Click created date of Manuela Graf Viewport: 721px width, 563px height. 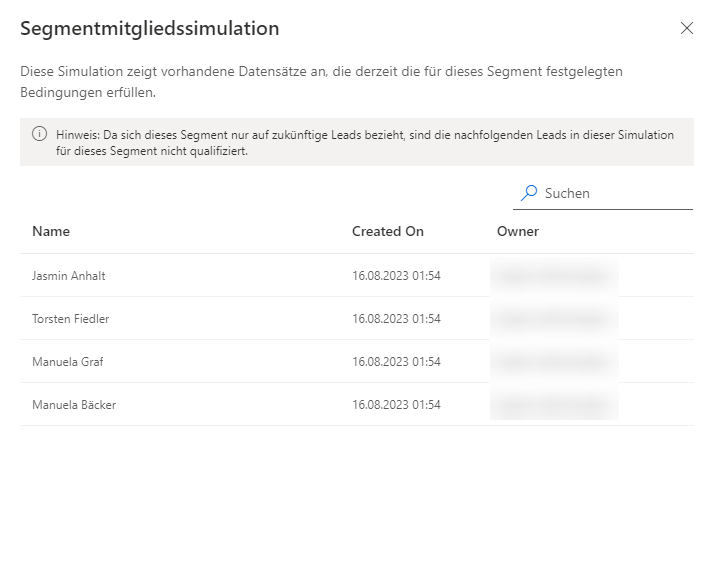(x=396, y=362)
